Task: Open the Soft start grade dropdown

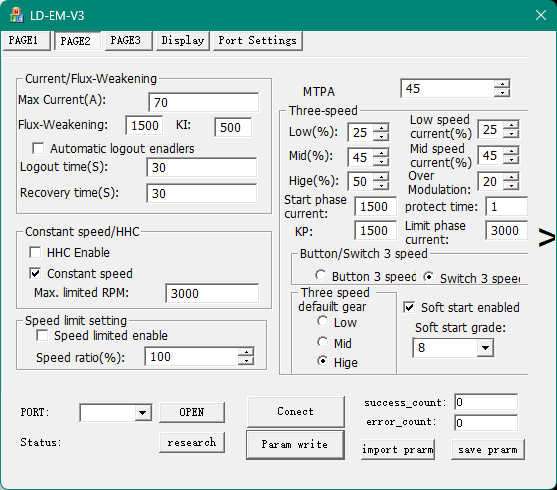Action: tap(485, 348)
